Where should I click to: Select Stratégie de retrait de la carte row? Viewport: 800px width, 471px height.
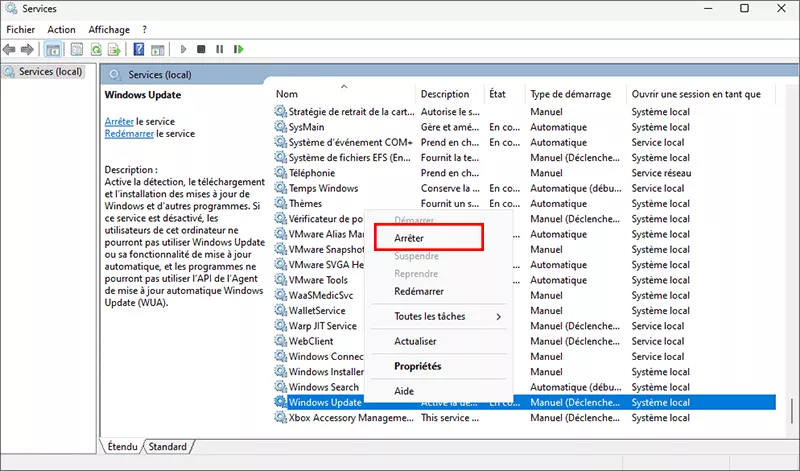click(524, 111)
